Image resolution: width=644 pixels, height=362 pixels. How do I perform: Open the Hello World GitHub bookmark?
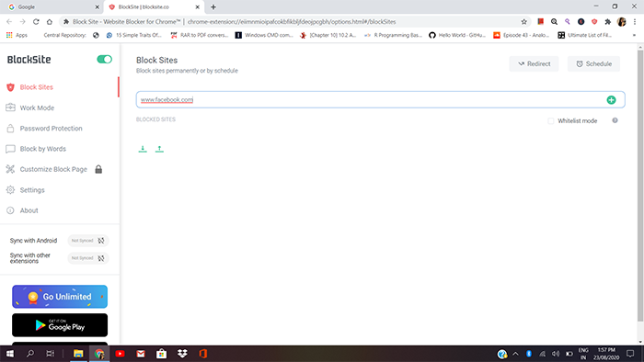[x=457, y=35]
